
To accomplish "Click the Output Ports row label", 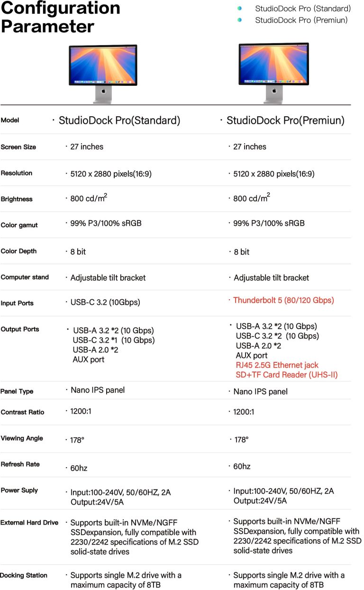I will pyautogui.click(x=20, y=329).
